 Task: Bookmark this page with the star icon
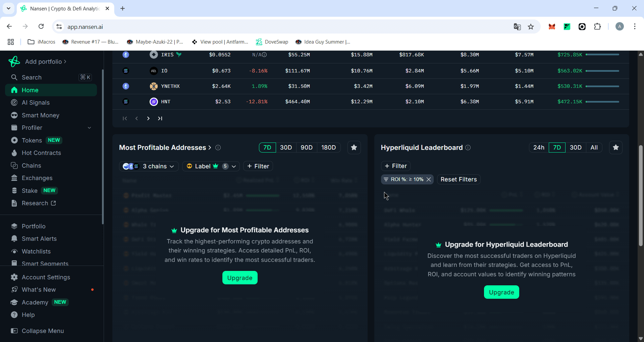[x=531, y=27]
